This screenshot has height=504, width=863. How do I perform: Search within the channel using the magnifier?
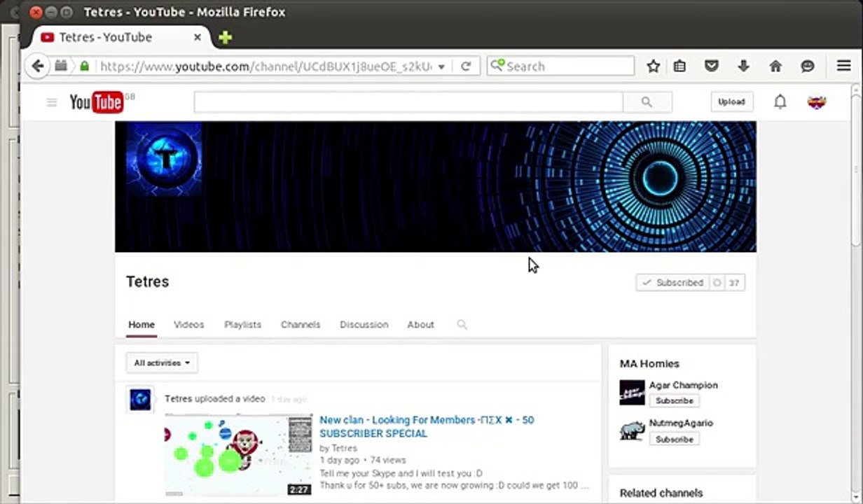[x=462, y=325]
